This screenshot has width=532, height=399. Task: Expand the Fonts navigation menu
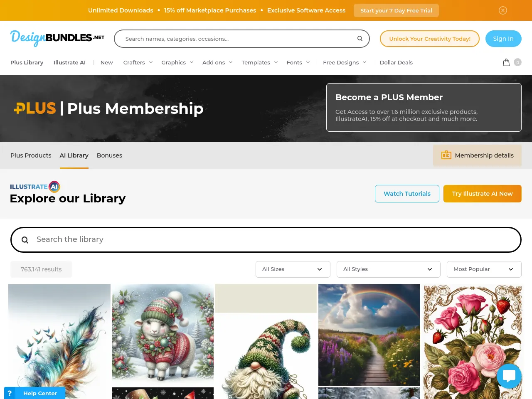(298, 62)
